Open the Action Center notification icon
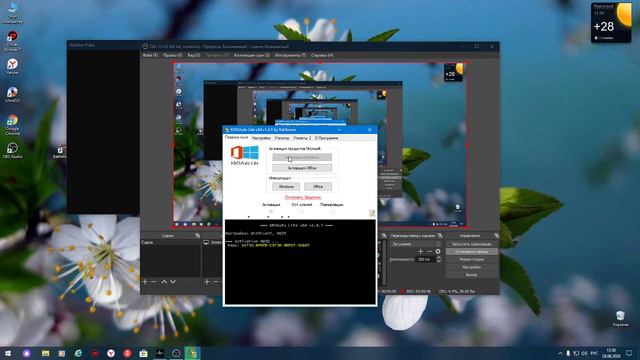This screenshot has width=640, height=360. [629, 353]
